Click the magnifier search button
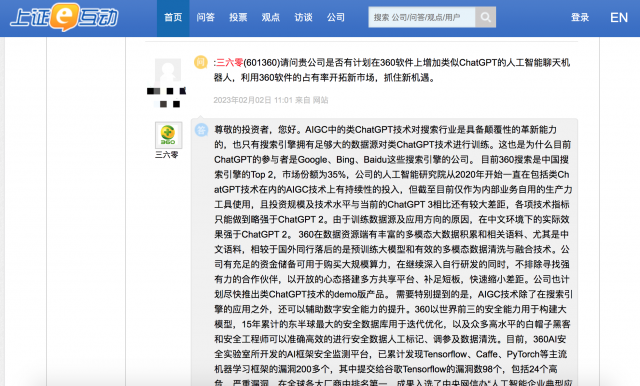Viewport: 640px width, 386px height. [x=486, y=17]
